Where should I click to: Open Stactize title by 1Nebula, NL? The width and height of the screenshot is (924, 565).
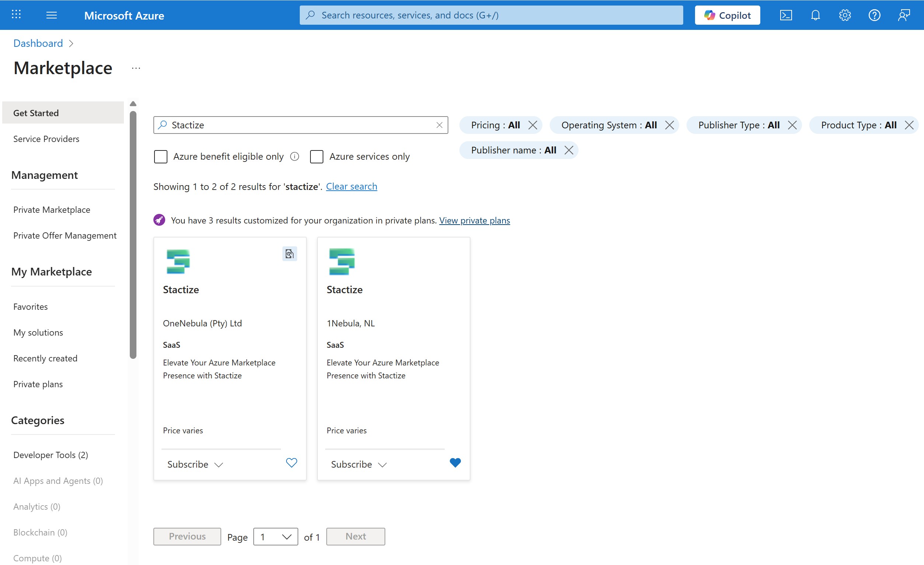coord(344,290)
